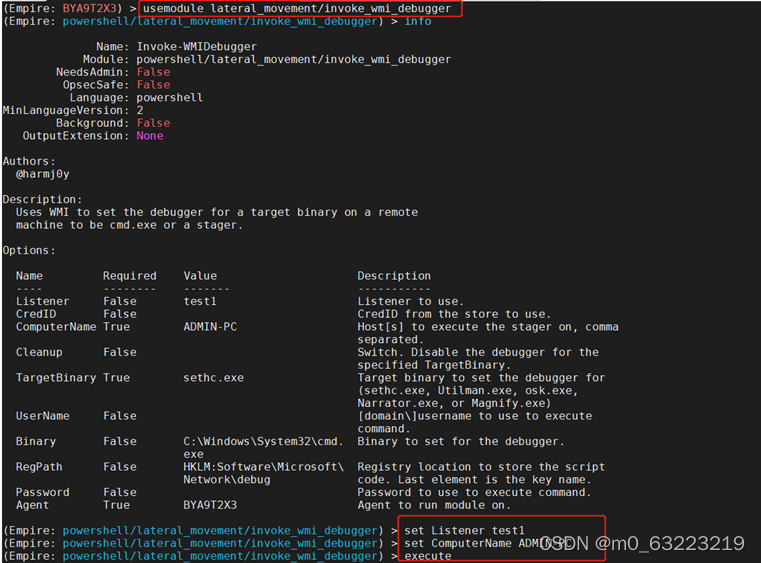This screenshot has height=563, width=761.
Task: Select the UserName option name
Action: [43, 416]
